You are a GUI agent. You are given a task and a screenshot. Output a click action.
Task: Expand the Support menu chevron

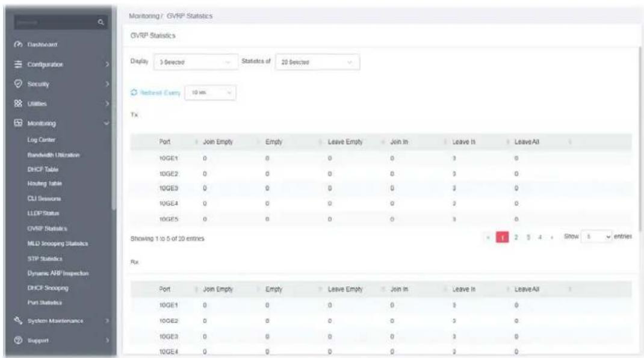click(x=107, y=341)
